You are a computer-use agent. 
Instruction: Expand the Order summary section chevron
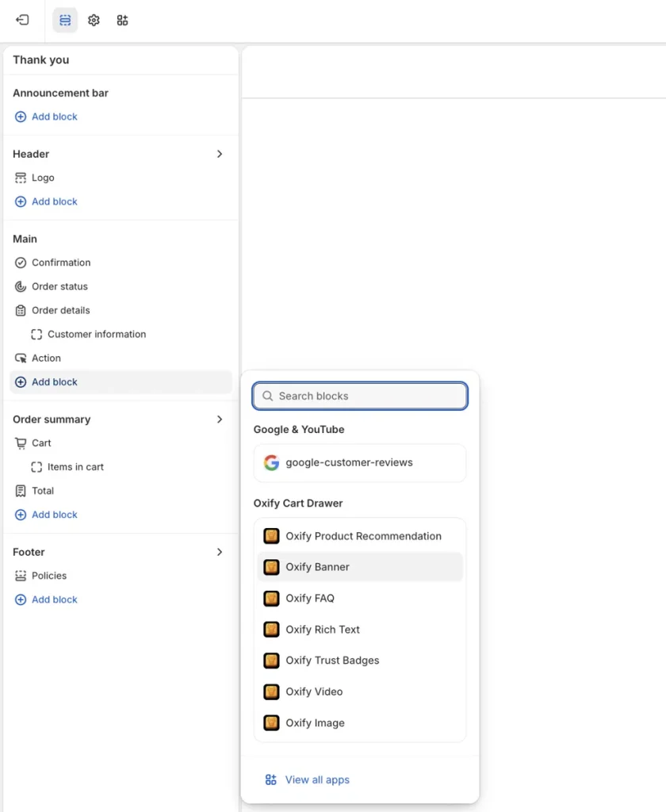[x=220, y=419]
